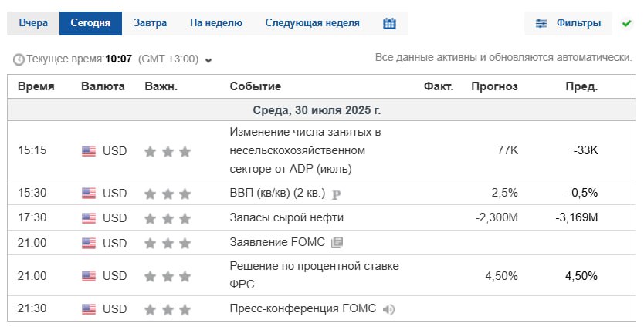
Task: Click the speaker icon by FOMC press conference
Action: (388, 309)
